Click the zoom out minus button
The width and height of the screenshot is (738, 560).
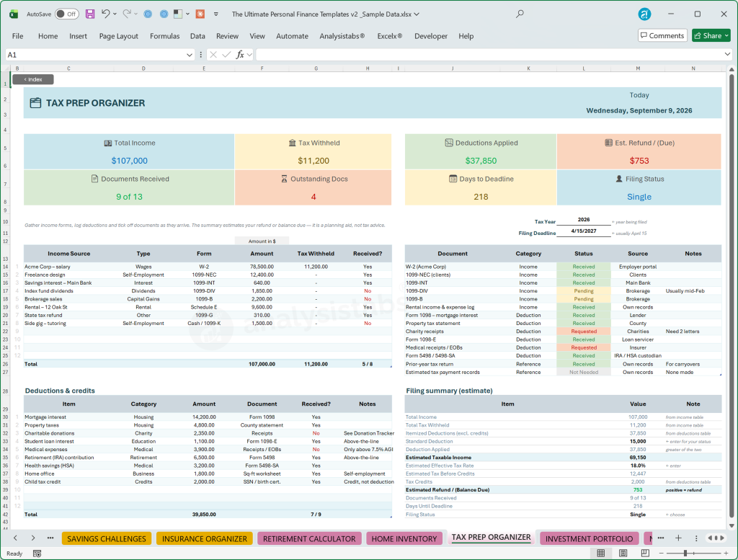point(662,554)
